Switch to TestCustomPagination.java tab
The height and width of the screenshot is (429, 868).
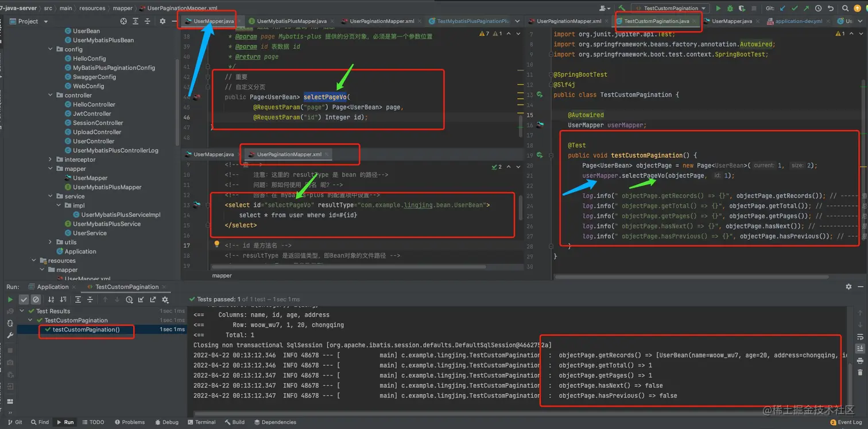(x=656, y=21)
